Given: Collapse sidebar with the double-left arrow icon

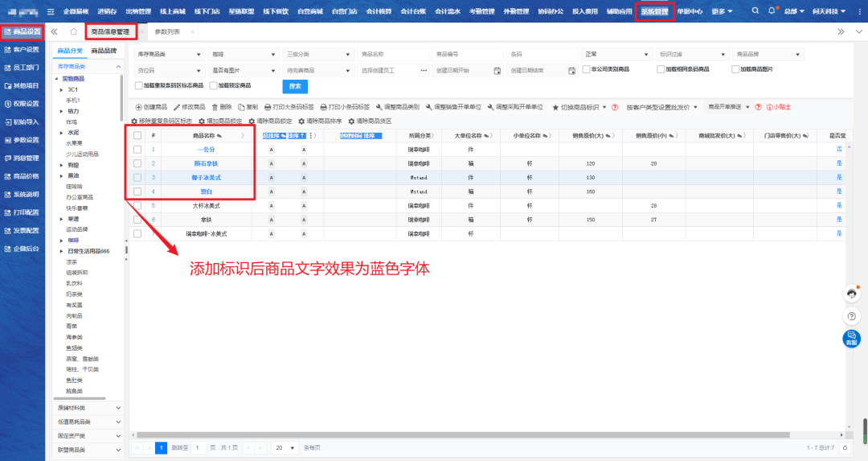Looking at the screenshot, I should pyautogui.click(x=55, y=31).
